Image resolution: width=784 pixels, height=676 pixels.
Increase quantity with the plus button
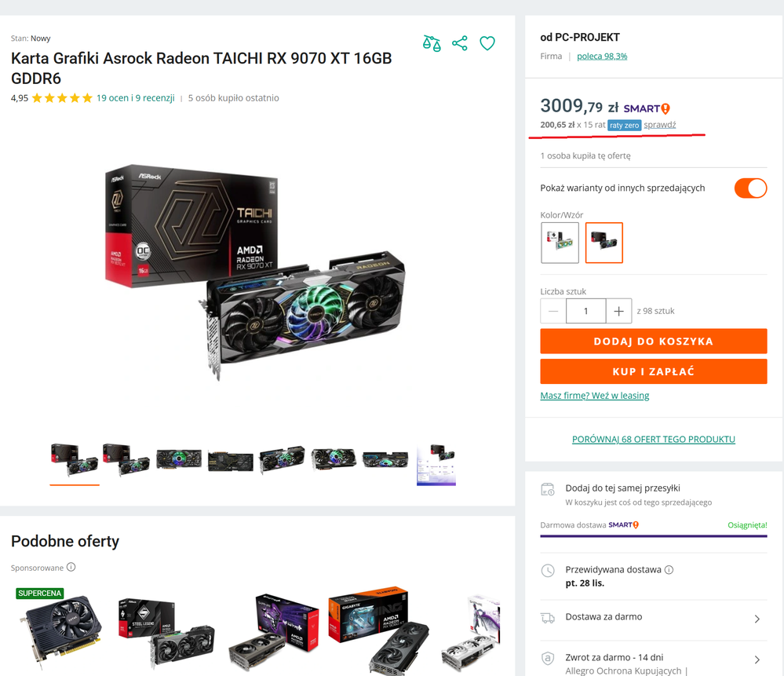(618, 311)
